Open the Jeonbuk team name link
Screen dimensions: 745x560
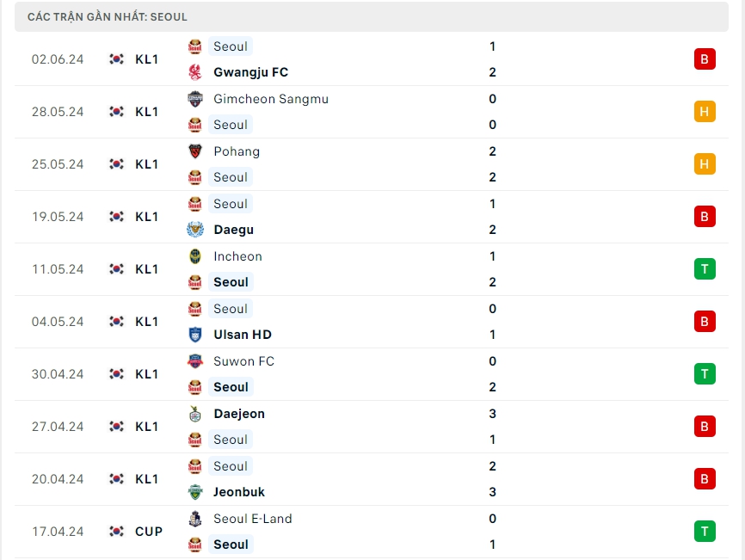[239, 492]
